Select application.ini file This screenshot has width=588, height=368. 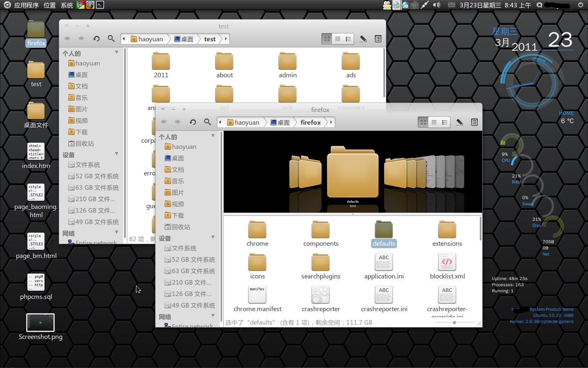[x=384, y=267]
